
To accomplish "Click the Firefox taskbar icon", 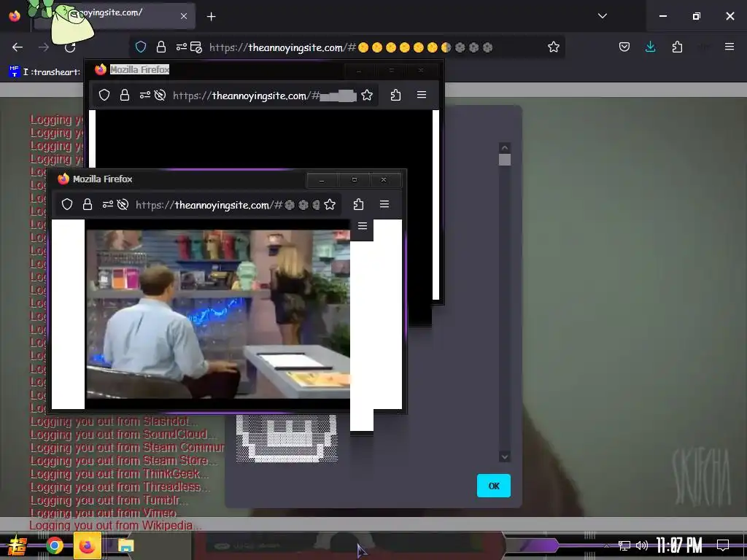I will [88, 545].
